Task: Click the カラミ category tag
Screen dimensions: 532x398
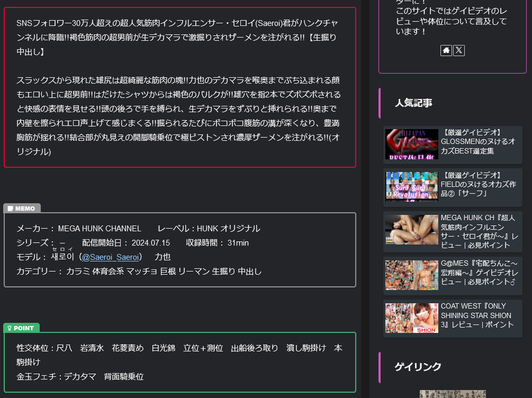Action: [x=76, y=272]
